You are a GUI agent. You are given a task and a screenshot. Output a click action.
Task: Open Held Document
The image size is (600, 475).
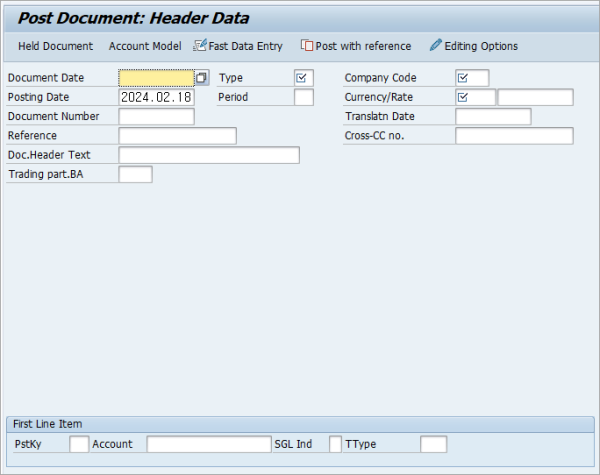[55, 46]
